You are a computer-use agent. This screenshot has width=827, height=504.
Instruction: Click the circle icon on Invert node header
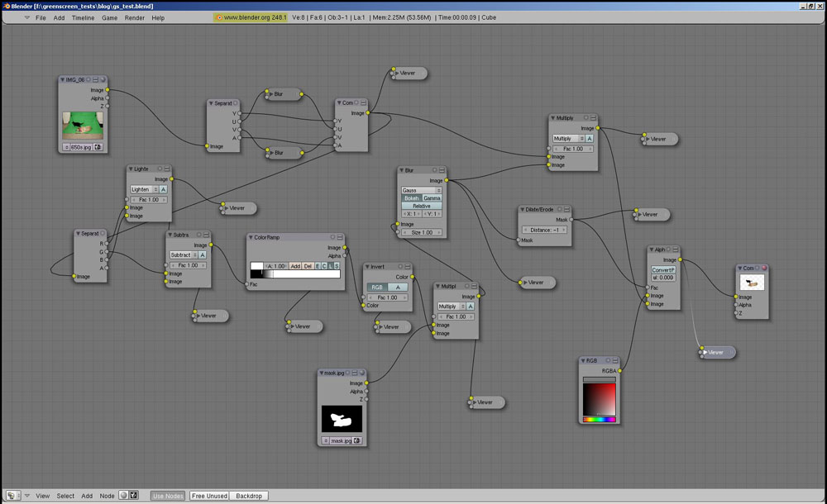[x=400, y=267]
